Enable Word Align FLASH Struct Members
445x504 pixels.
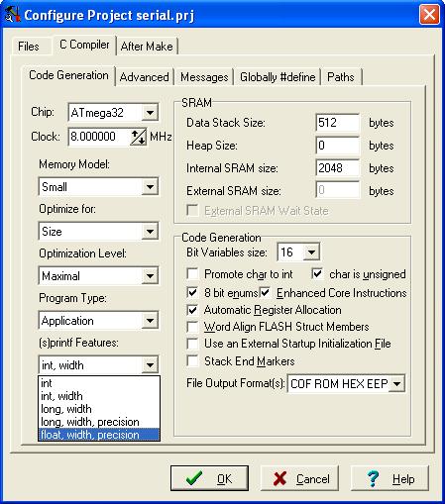192,327
